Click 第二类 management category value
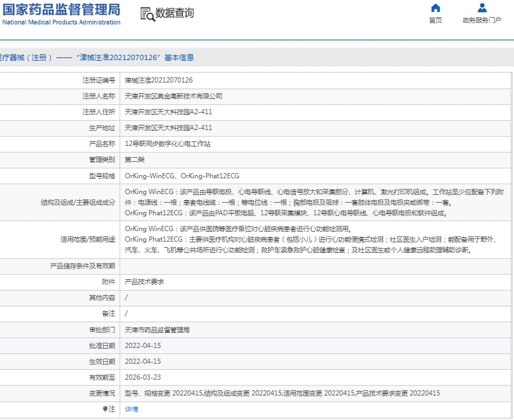 point(135,160)
